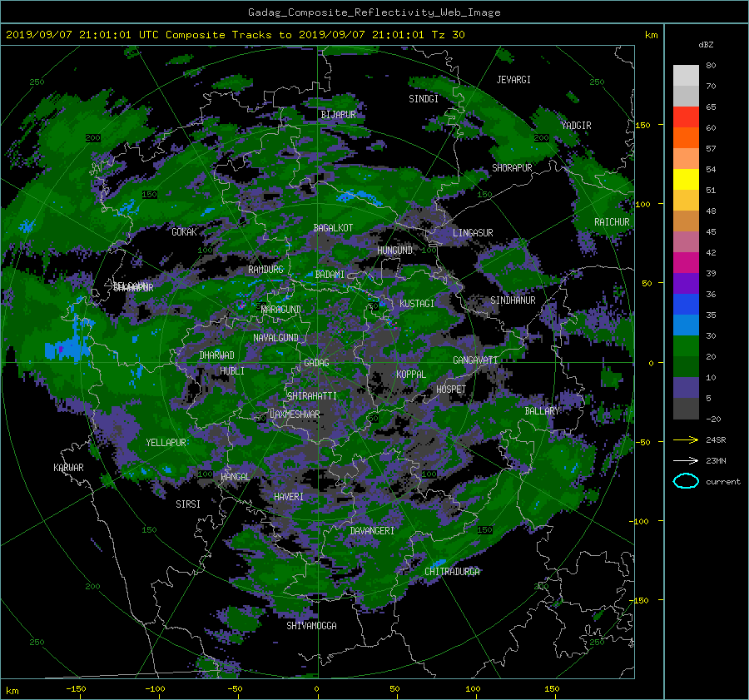
Task: Click the RAMDURG city label
Action: pos(265,270)
